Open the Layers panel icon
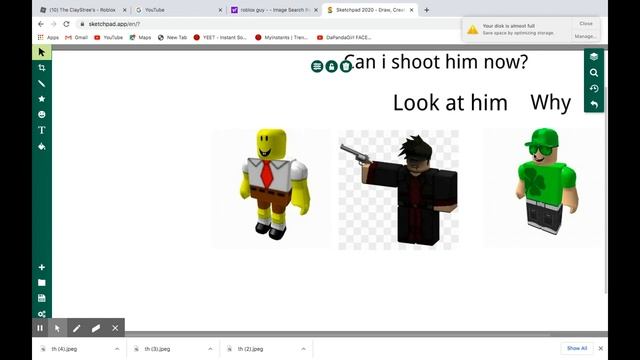This screenshot has height=360, width=640. (x=594, y=57)
